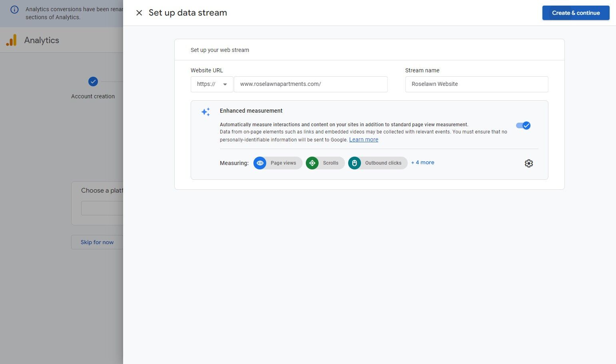616x364 pixels.
Task: Click the Measuring: label
Action: tap(234, 163)
